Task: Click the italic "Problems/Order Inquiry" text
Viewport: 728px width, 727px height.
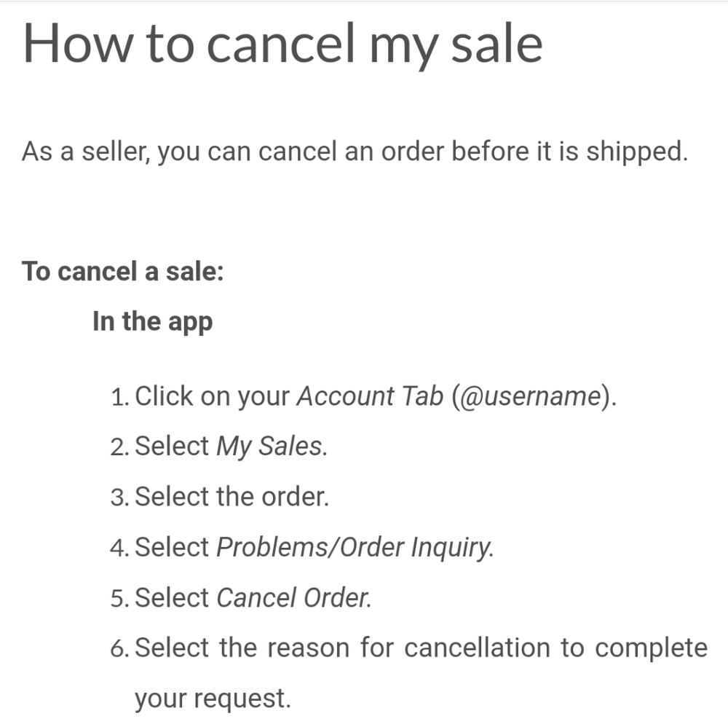Action: (x=352, y=547)
